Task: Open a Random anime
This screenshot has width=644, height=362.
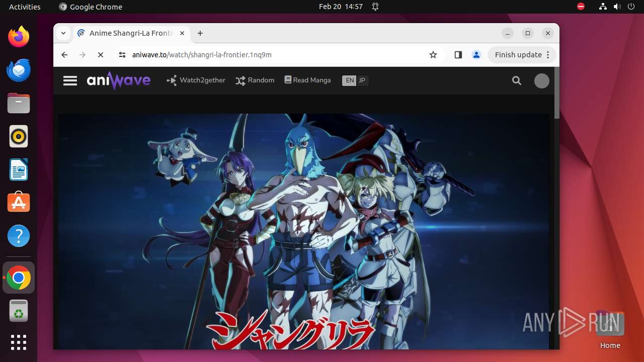Action: (x=255, y=80)
